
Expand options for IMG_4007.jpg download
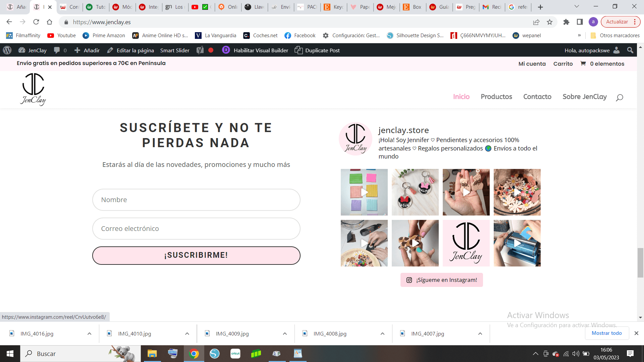[480, 334]
